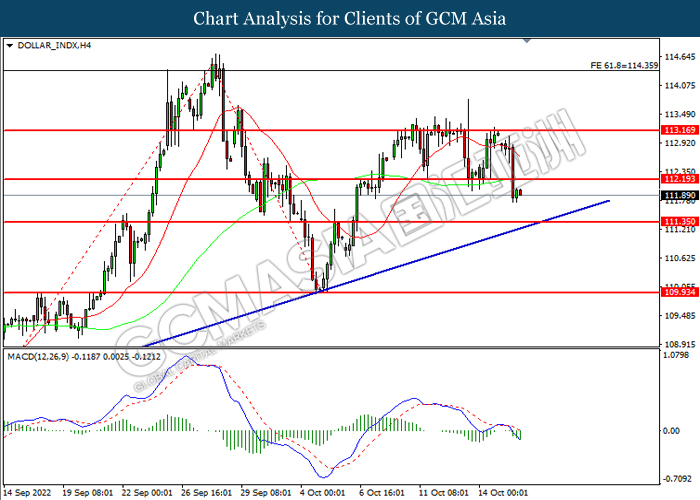Select the 113.169 red price tag
This screenshot has height=500, width=700.
click(679, 130)
